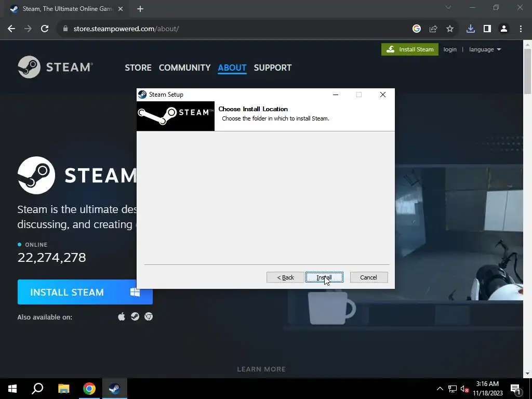Bookmark this page with star icon
Image resolution: width=532 pixels, height=399 pixels.
450,29
